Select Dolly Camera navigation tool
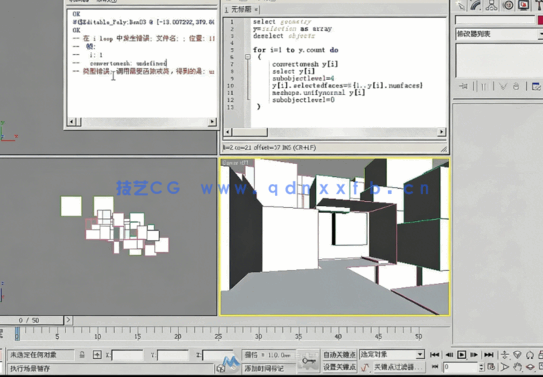Image resolution: width=543 pixels, height=377 pixels. [x=505, y=355]
